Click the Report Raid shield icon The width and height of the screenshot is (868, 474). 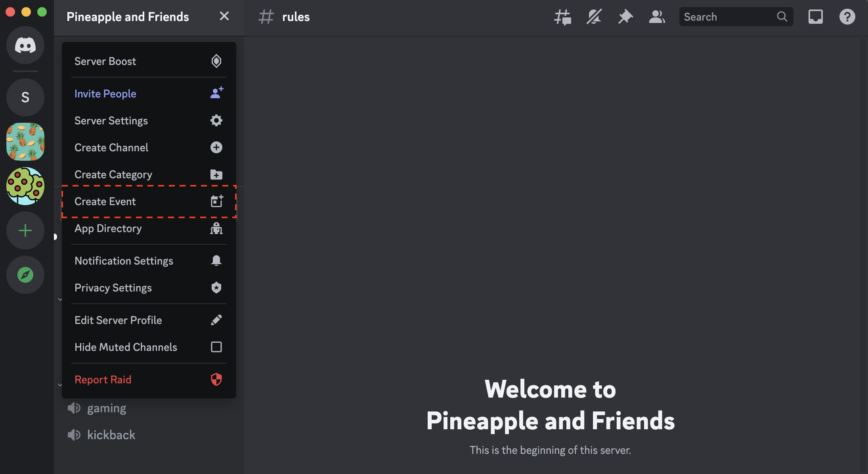[x=216, y=379]
